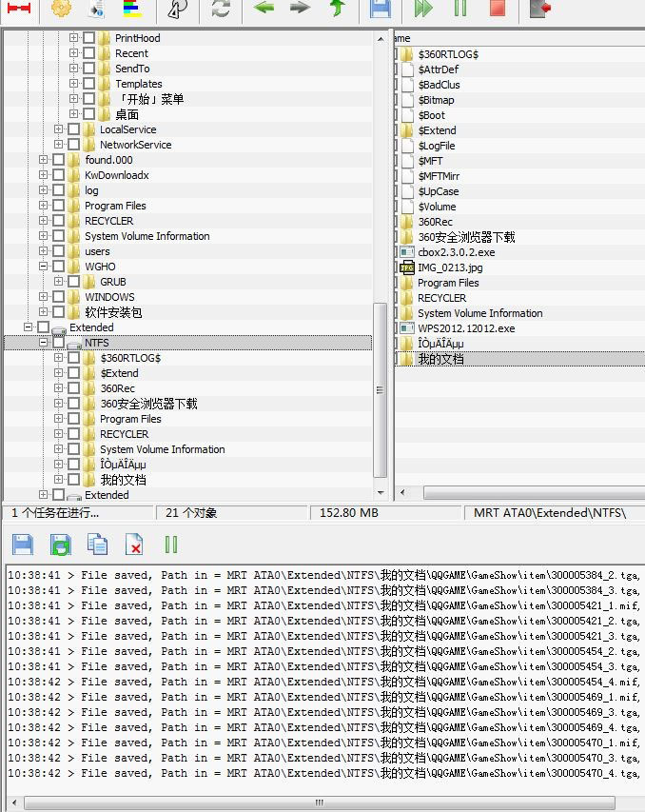Check the box next to Program Files under NTFS
This screenshot has height=812, width=645.
coord(74,419)
